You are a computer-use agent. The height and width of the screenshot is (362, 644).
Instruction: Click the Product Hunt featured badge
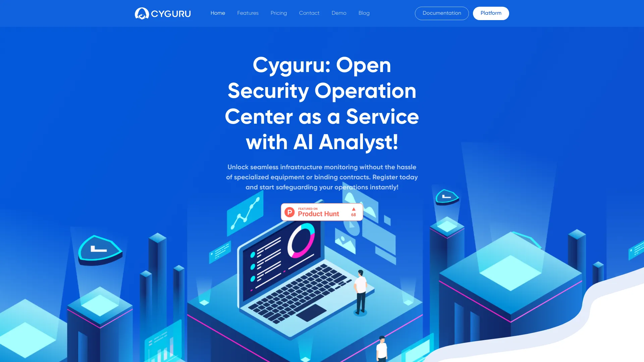coord(322,212)
